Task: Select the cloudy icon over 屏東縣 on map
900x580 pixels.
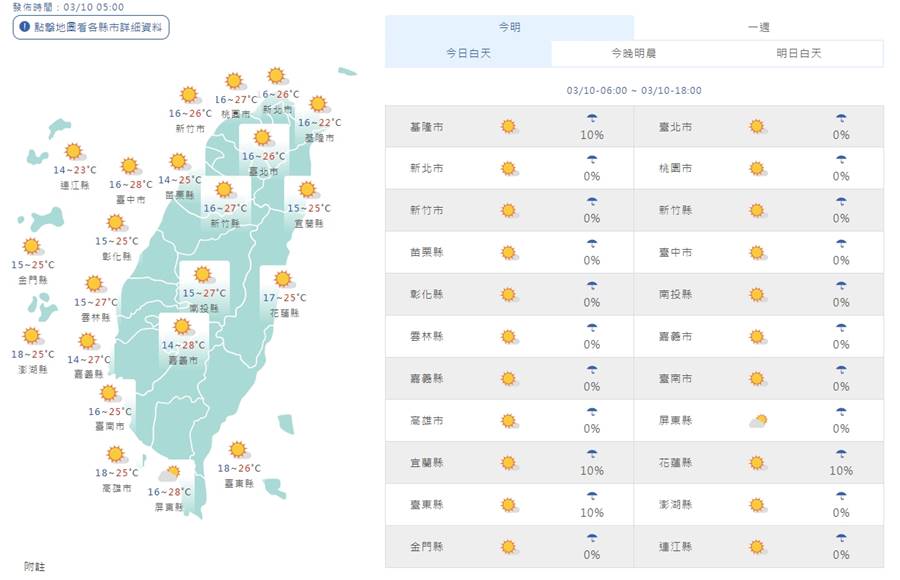Action: click(169, 474)
